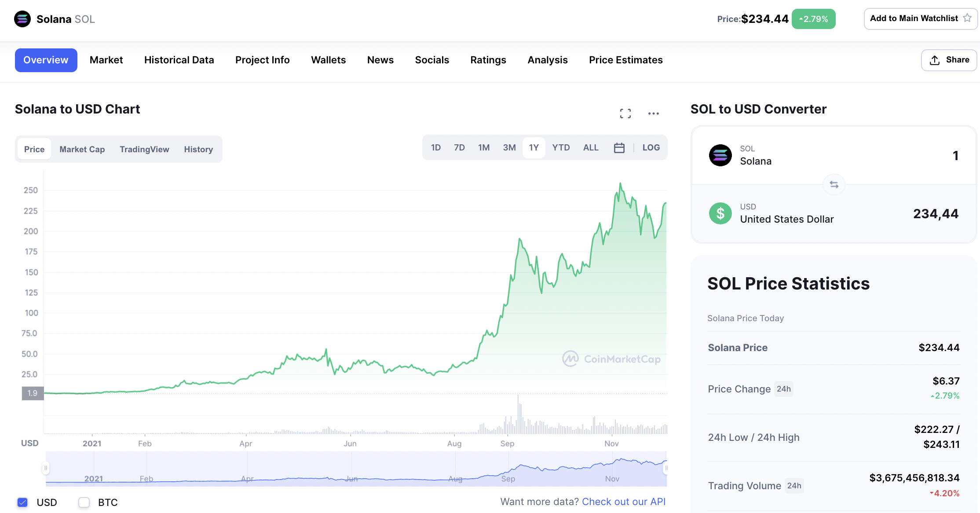Click the fullscreen chart icon
Screen dimensions: 980x513
[625, 114]
